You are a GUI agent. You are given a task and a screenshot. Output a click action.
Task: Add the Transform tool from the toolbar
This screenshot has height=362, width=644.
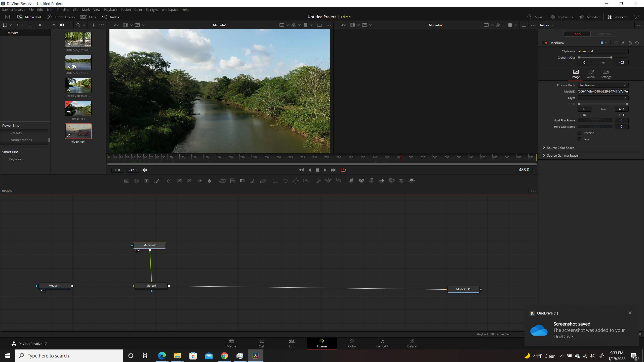[263, 180]
